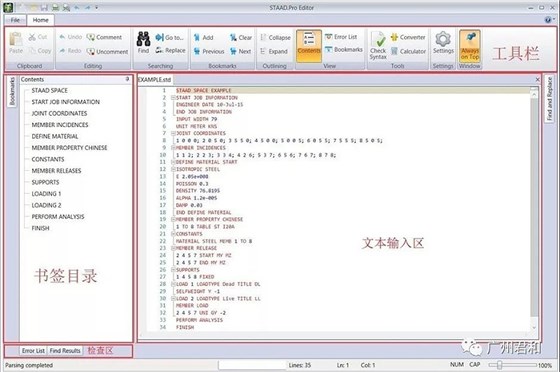Open Find with binoculars icon
560x372 pixels.
[x=144, y=42]
